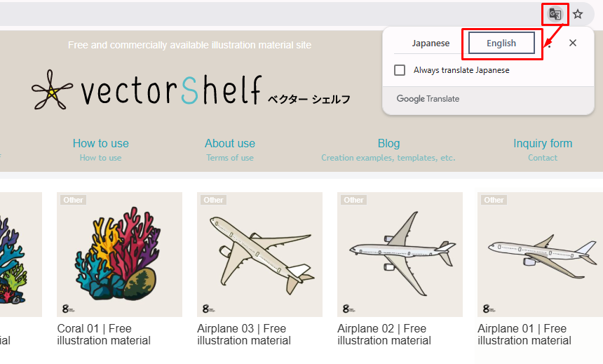Viewport: 603px width, 364px height.
Task: Open the Airplane 03 illustration thumbnail
Action: pyautogui.click(x=259, y=254)
